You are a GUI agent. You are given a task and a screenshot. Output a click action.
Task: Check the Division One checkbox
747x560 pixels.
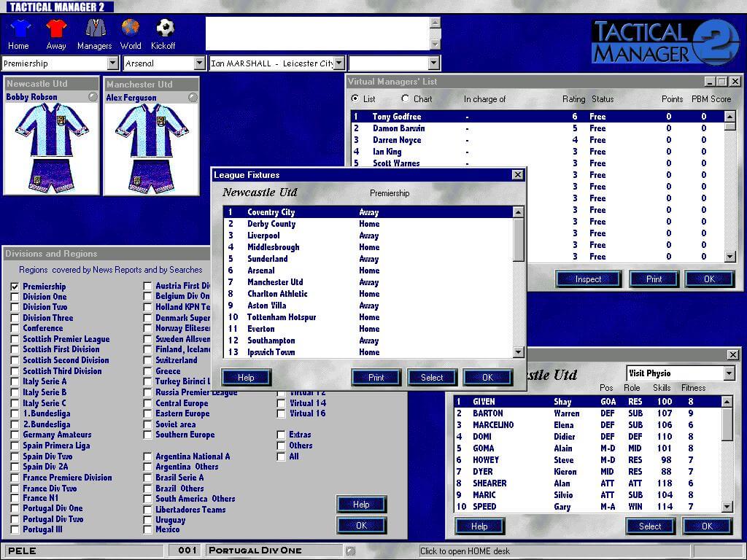[15, 297]
